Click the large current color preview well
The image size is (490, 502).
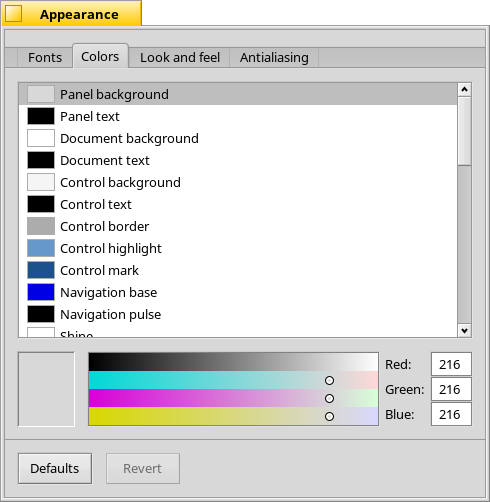[x=46, y=389]
